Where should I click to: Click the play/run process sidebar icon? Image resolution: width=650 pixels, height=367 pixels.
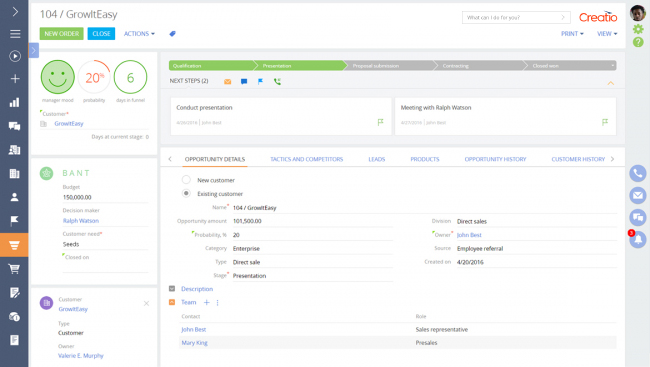point(15,56)
